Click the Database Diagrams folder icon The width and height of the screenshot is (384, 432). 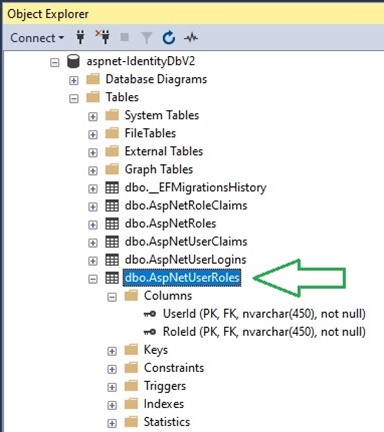tap(93, 79)
